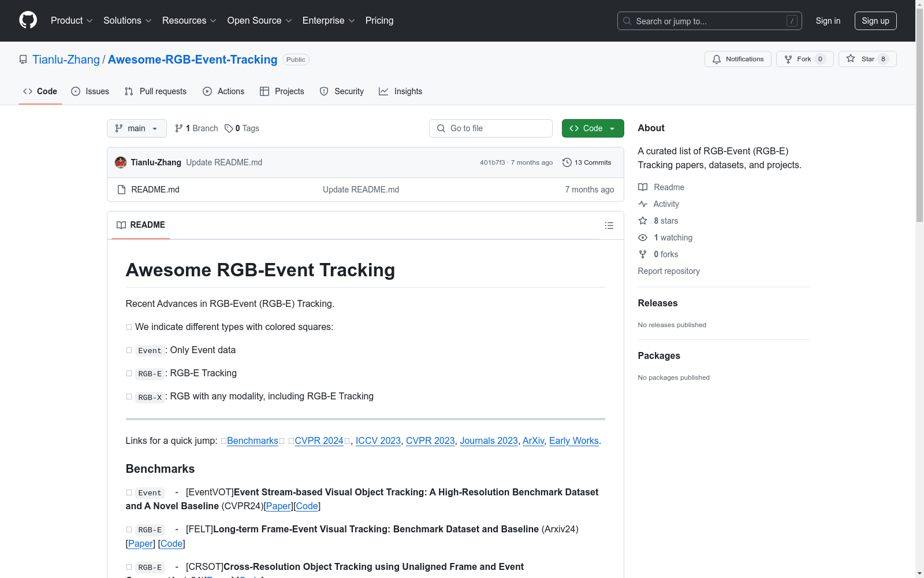Expand the Solutions menu
Image resolution: width=924 pixels, height=578 pixels.
tap(127, 21)
